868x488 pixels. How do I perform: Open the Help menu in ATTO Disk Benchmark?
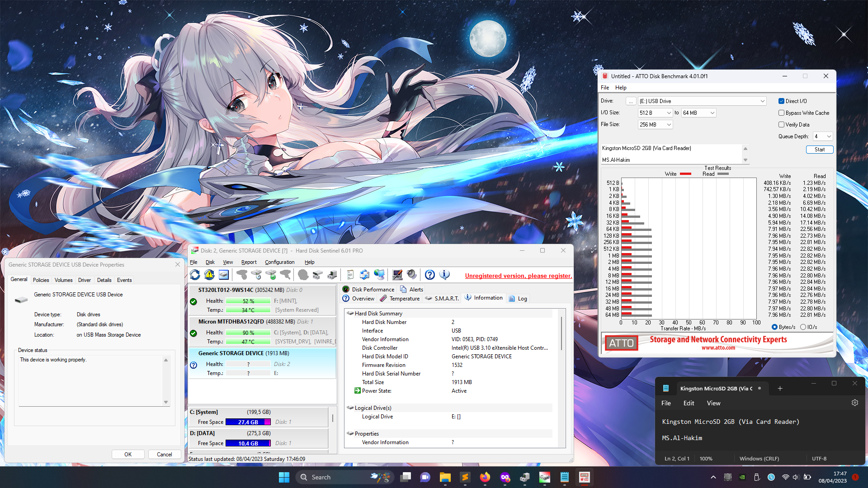pos(621,88)
